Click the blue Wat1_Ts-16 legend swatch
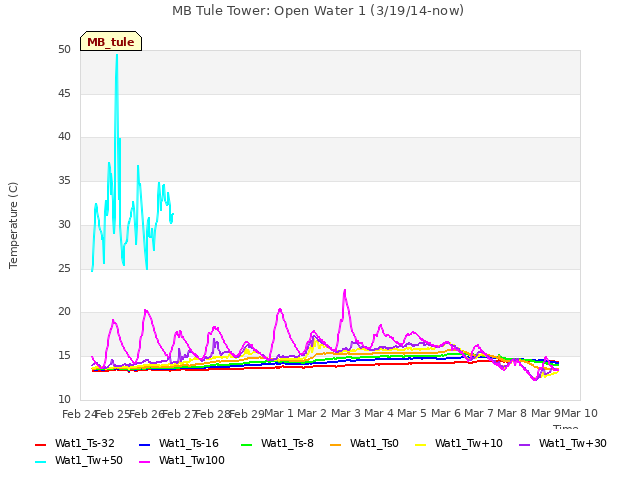This screenshot has width=640, height=480. tap(144, 444)
